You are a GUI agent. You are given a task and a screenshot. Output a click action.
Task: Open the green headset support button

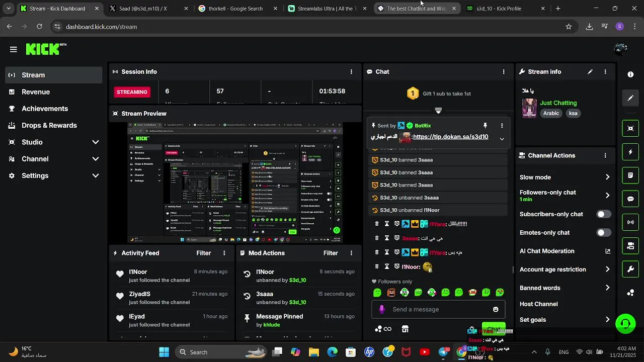tap(625, 323)
